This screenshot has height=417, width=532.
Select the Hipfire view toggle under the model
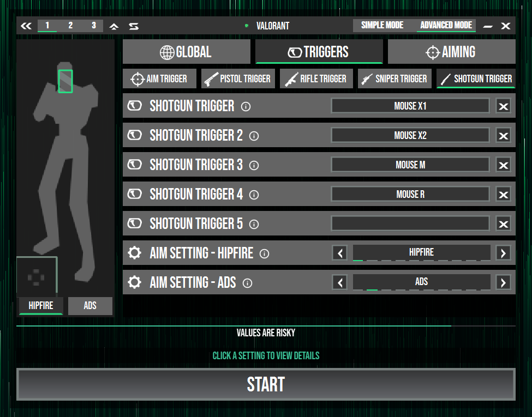[x=41, y=306]
